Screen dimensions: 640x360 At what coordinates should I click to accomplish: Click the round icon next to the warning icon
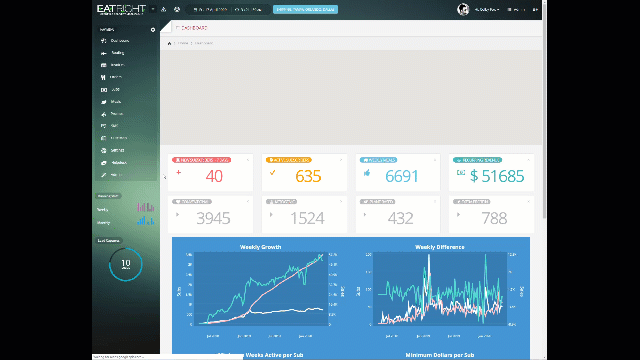point(177,9)
